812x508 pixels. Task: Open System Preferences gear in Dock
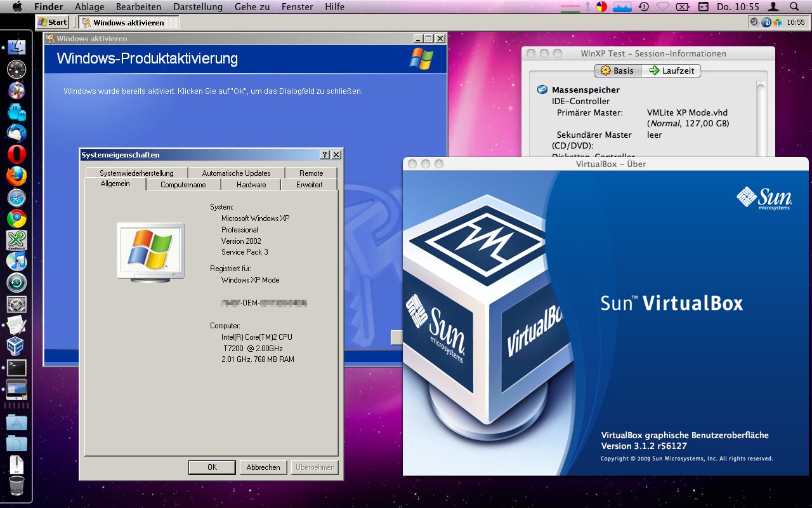pyautogui.click(x=16, y=304)
